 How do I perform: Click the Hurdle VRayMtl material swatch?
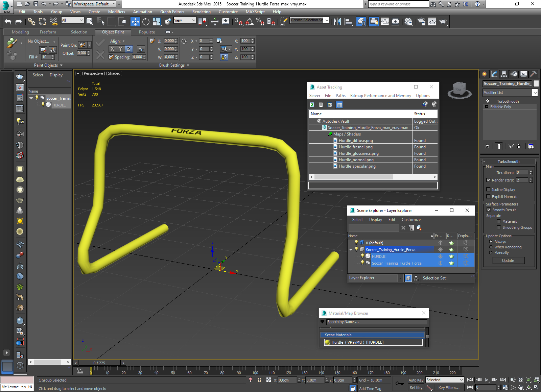pos(327,342)
